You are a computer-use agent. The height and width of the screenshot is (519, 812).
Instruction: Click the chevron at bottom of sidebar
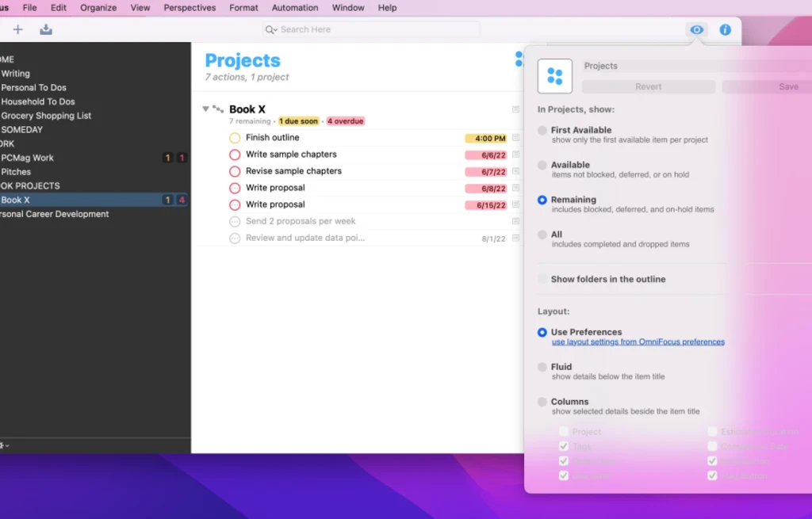[6, 446]
